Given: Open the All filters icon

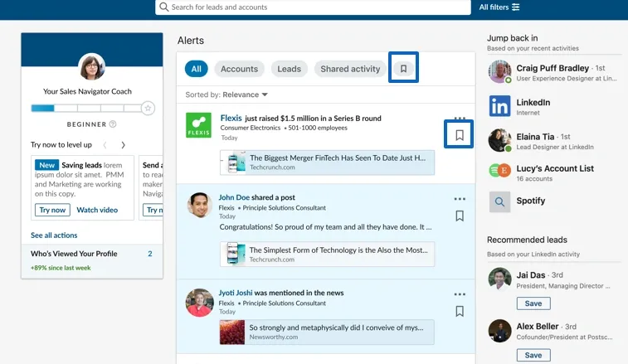Looking at the screenshot, I should point(516,7).
